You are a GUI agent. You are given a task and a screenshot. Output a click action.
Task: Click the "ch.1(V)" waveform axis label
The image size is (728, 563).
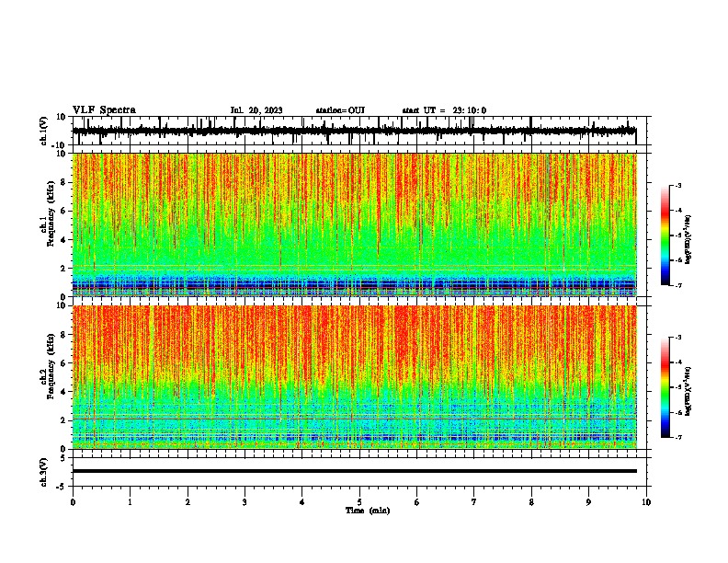tap(44, 131)
